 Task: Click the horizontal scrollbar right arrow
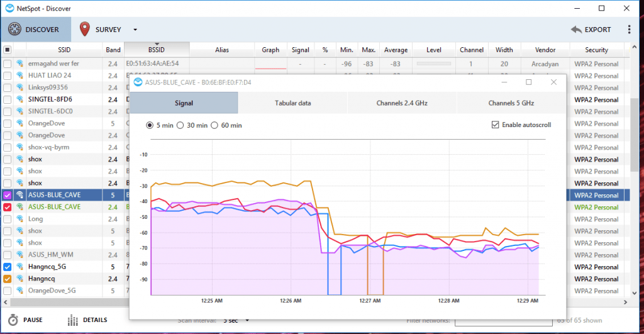point(626,303)
